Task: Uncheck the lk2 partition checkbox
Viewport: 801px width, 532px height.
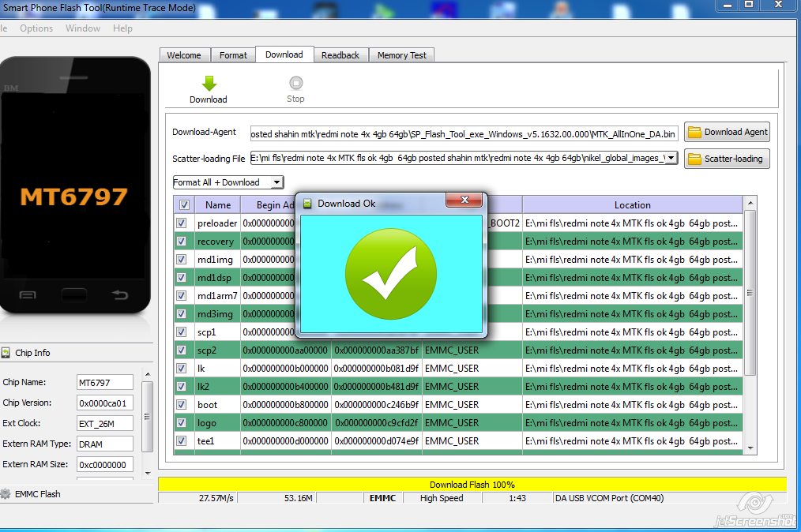Action: click(182, 386)
